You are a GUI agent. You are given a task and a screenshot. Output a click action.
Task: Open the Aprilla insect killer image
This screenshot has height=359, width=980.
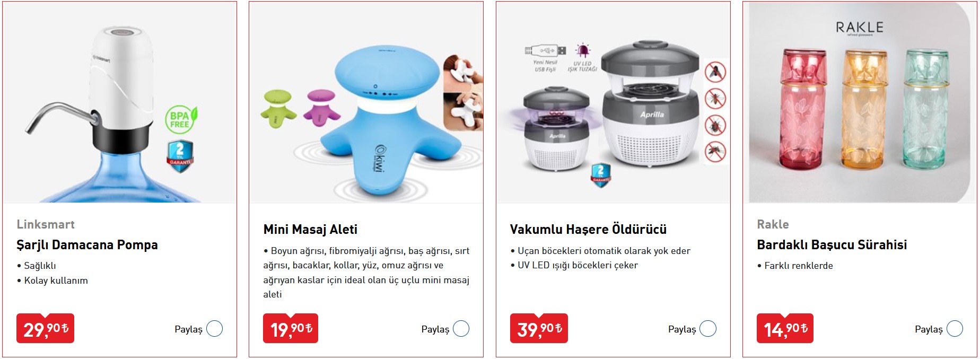tap(613, 102)
